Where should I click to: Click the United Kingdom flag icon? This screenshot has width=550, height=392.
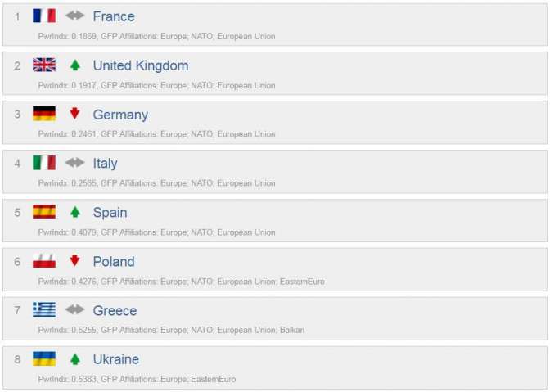click(44, 65)
